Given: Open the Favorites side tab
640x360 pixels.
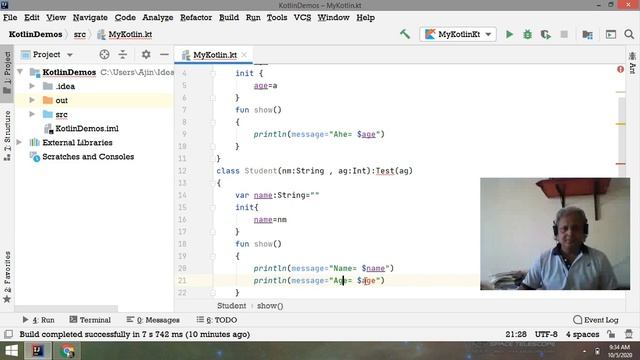Looking at the screenshot, I should [x=7, y=277].
